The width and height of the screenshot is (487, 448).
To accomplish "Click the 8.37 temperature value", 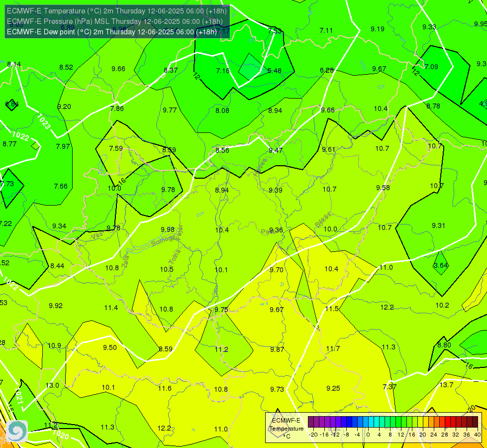I will pos(171,70).
